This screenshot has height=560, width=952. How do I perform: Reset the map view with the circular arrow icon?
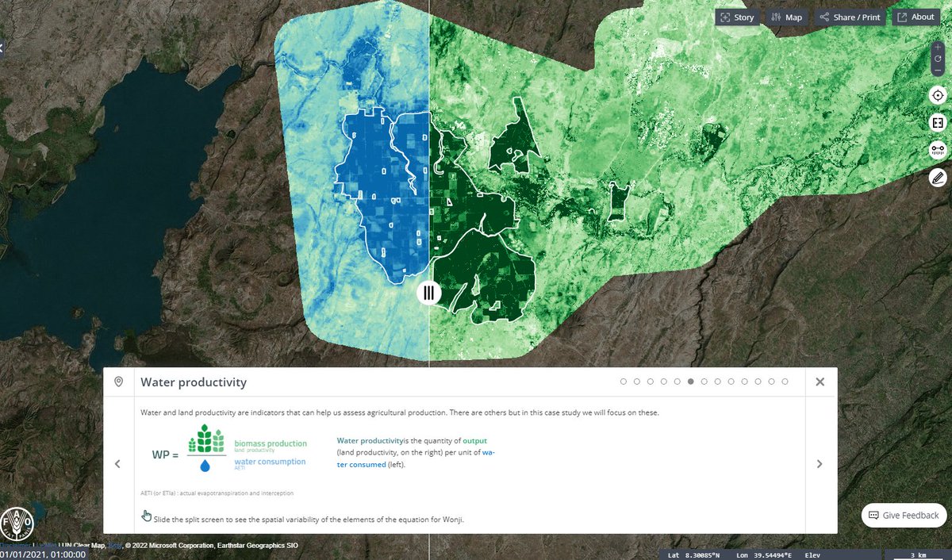click(x=938, y=59)
